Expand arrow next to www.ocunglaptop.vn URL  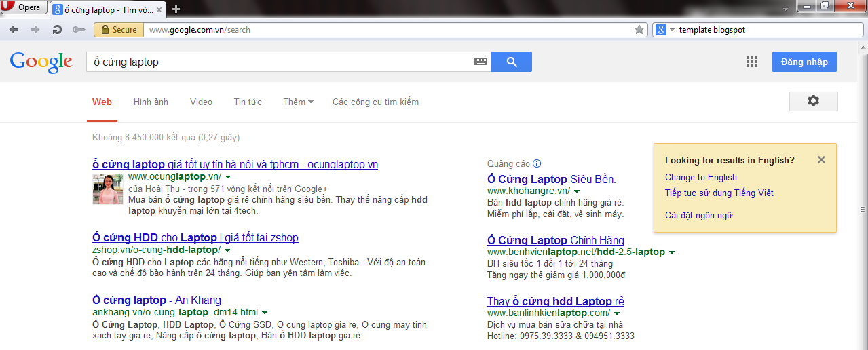pyautogui.click(x=228, y=176)
